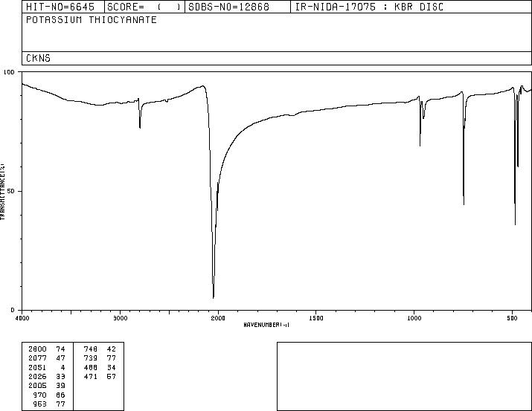Click the 2026 peak table row
Viewport: 532px width, 411px height.
pyautogui.click(x=47, y=376)
